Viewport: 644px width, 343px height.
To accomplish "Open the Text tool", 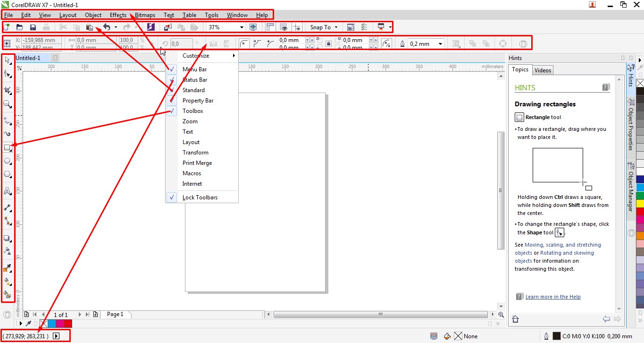I will coord(8,191).
